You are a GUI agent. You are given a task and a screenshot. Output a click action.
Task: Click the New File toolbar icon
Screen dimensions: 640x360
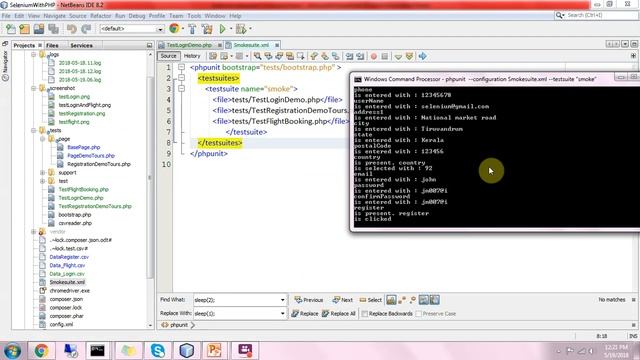pyautogui.click(x=11, y=29)
